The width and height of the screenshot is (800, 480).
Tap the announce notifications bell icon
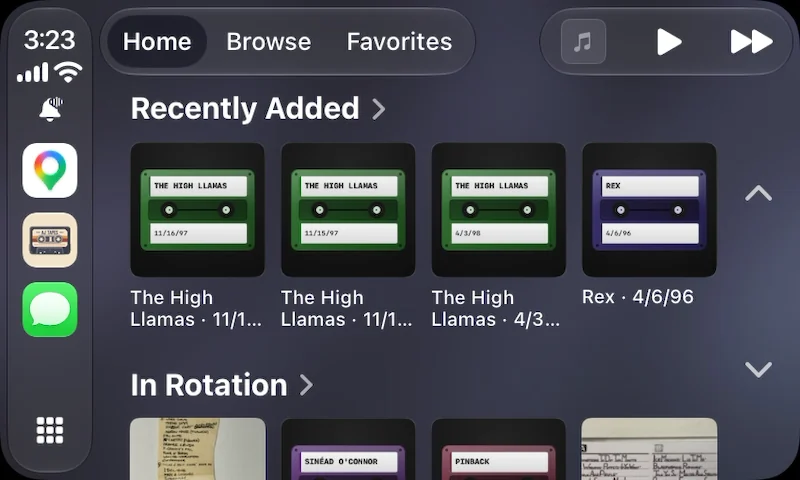tap(51, 109)
